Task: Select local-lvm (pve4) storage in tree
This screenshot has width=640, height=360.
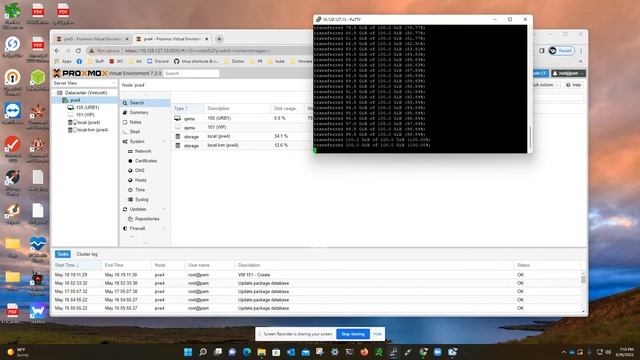Action: coord(92,130)
